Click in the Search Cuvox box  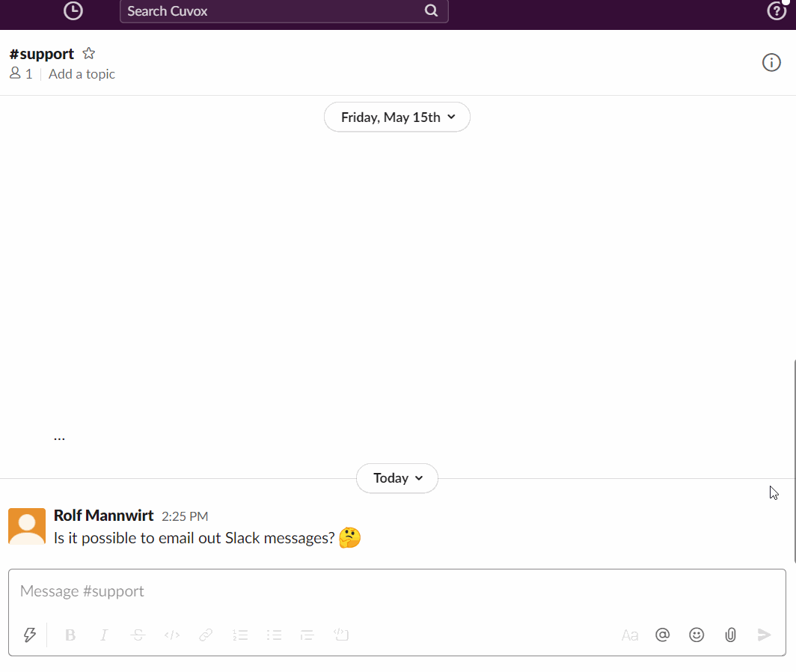point(284,11)
